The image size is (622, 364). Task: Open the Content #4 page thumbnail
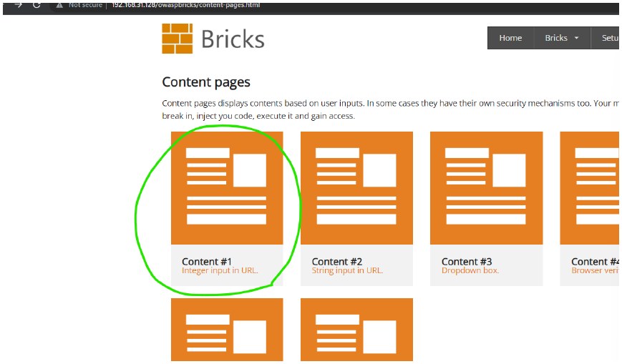point(590,188)
